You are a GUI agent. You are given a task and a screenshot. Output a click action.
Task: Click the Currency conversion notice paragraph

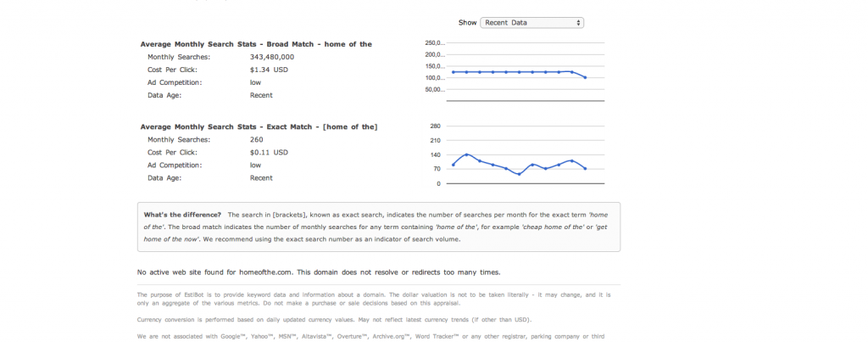point(334,320)
